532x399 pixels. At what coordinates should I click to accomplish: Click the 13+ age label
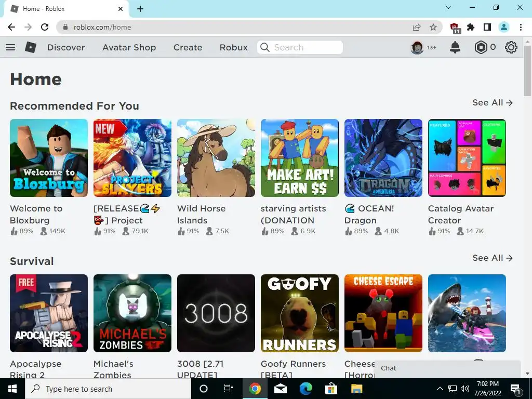tap(432, 47)
